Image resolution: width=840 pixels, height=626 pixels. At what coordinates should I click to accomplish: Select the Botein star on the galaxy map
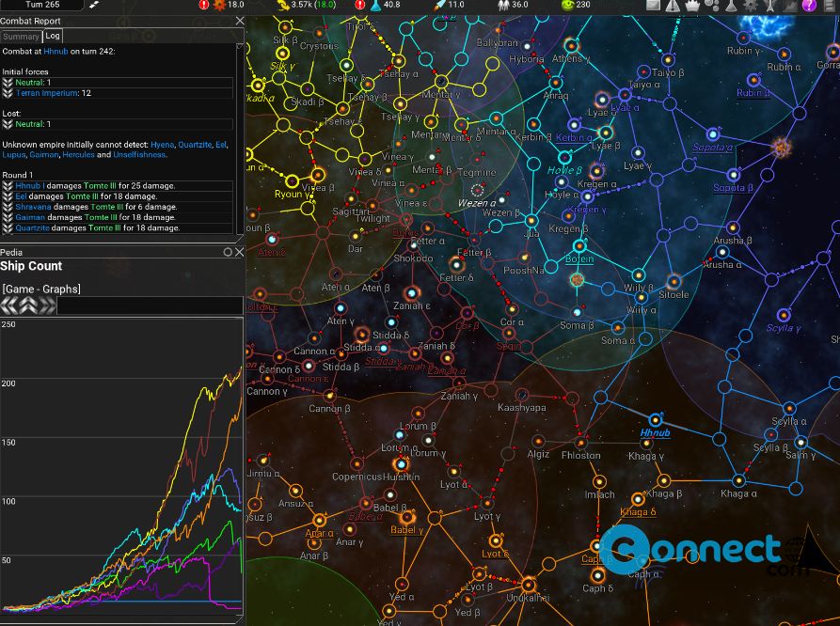(579, 246)
